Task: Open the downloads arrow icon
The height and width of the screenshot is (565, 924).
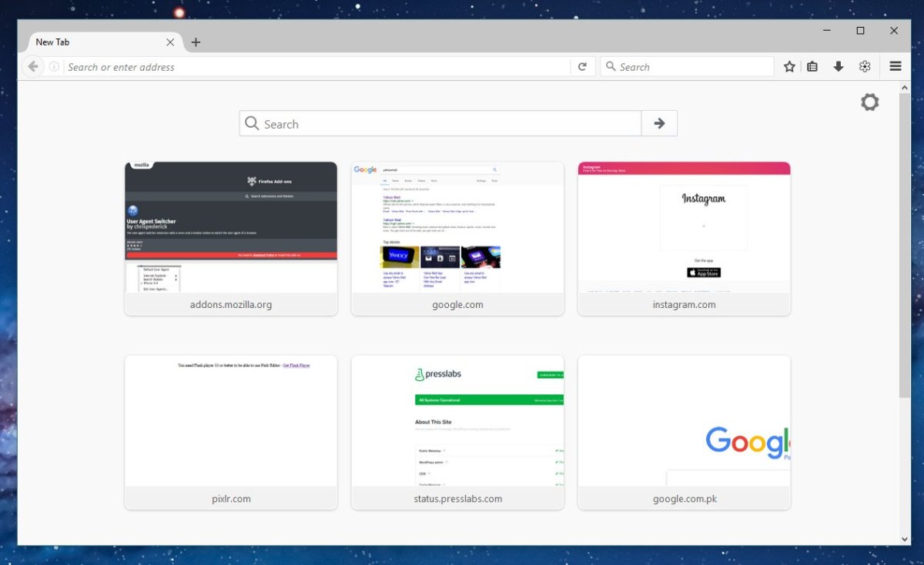Action: point(839,67)
